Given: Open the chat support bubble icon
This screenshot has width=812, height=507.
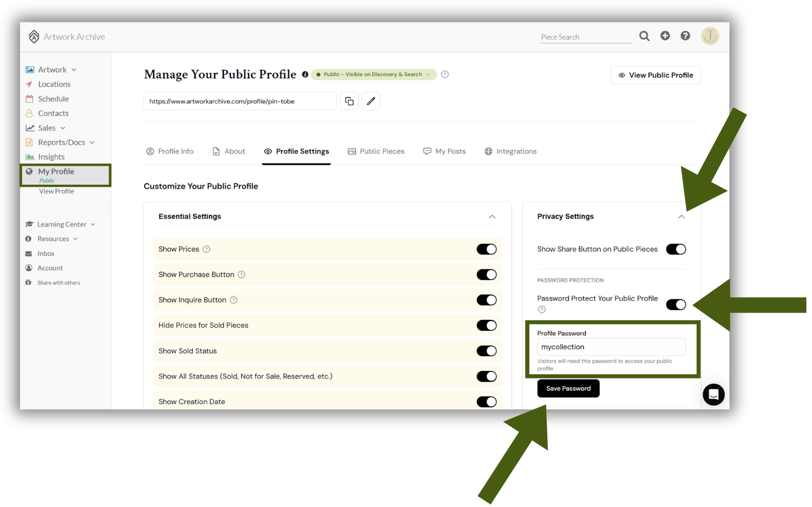Looking at the screenshot, I should tap(713, 394).
